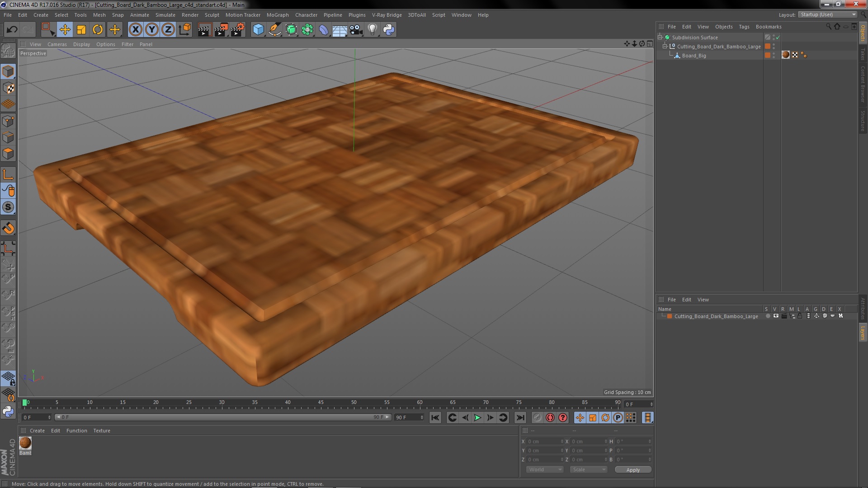Open Edit Render Settings icon

[237, 30]
